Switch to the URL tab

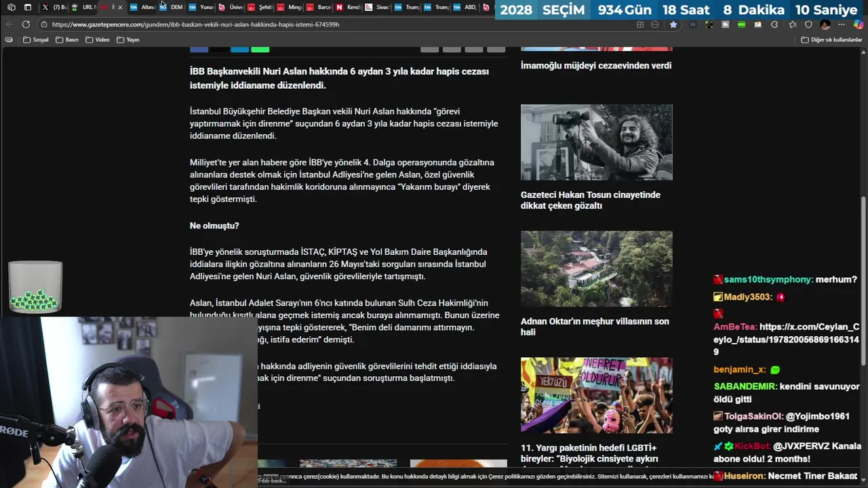click(x=84, y=7)
